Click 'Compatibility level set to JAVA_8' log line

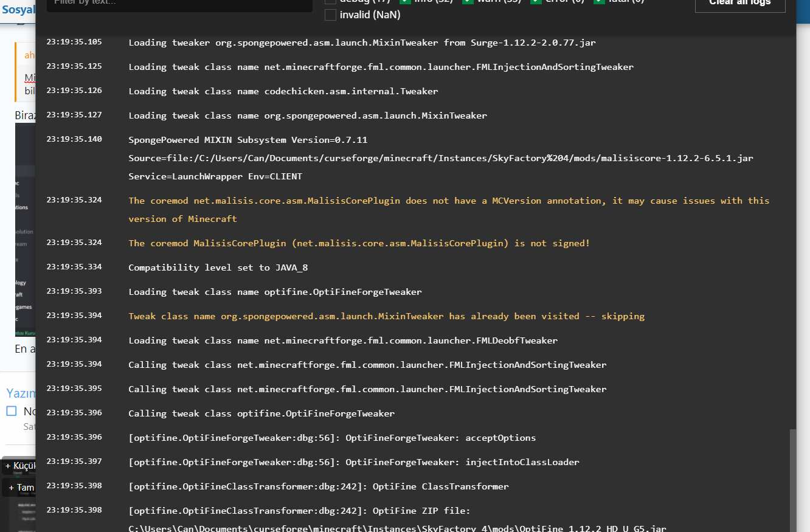click(x=218, y=268)
